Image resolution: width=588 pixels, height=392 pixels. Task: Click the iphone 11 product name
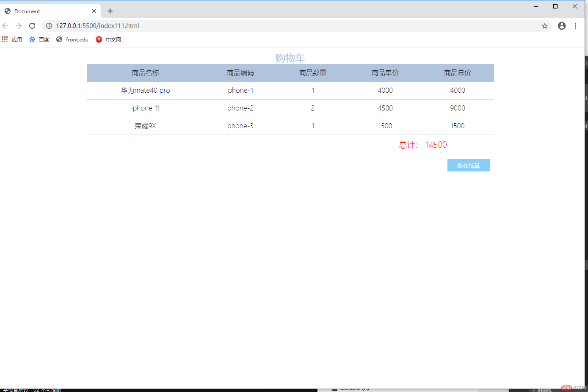tap(145, 108)
